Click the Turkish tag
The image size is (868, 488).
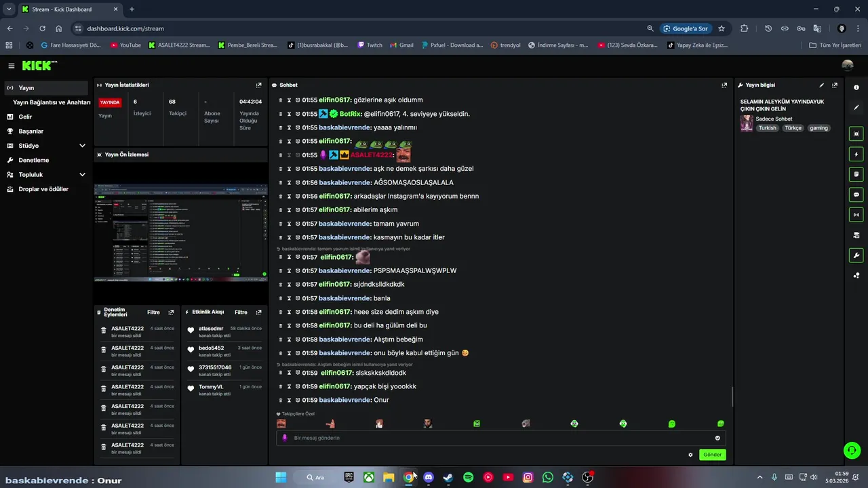[768, 128]
